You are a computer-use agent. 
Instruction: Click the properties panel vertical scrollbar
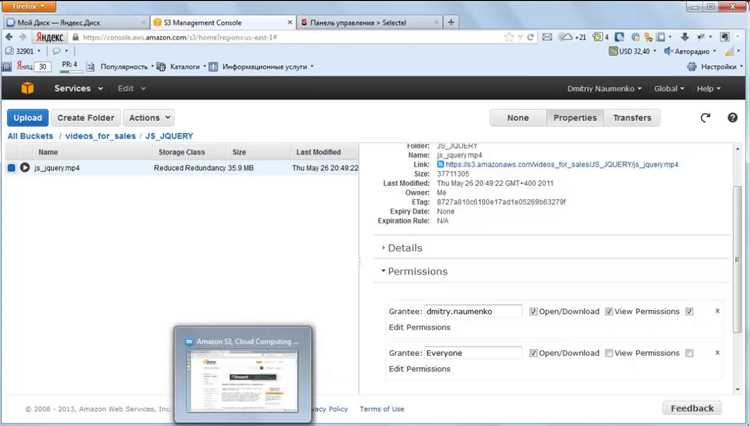738,258
